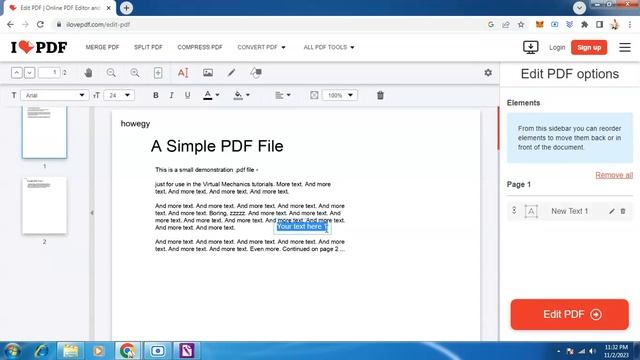Delete New Text 1 element

pos(623,211)
